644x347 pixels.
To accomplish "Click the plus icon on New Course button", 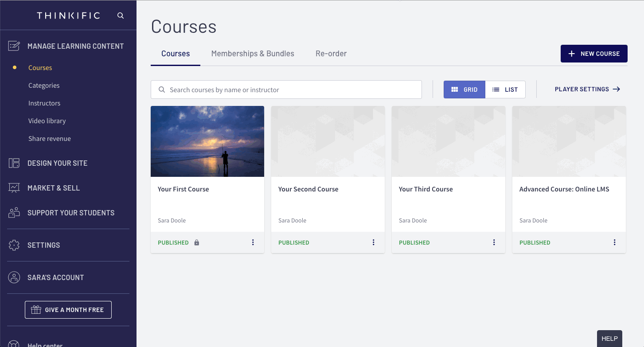I will tap(572, 54).
